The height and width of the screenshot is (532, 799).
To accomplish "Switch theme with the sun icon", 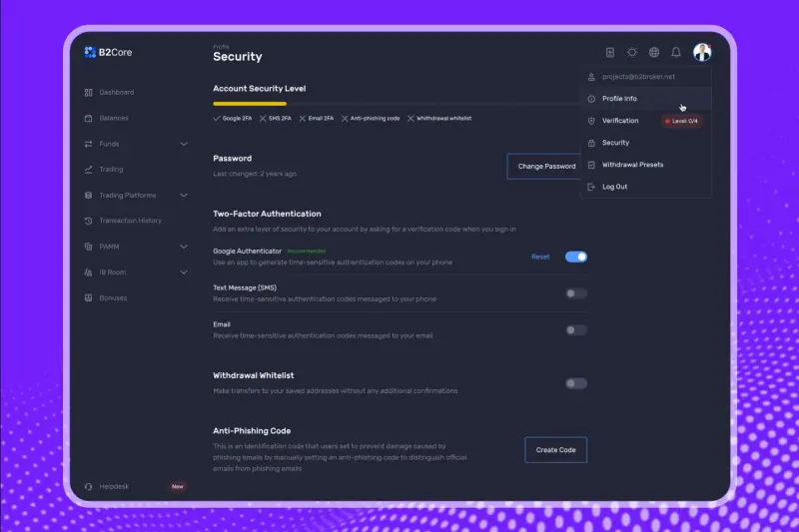I will click(x=632, y=52).
